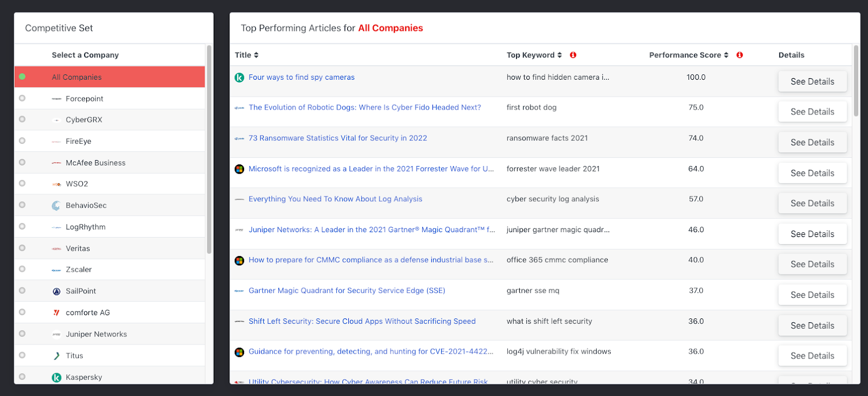Select the Titus radio button
This screenshot has height=396, width=868.
22,355
